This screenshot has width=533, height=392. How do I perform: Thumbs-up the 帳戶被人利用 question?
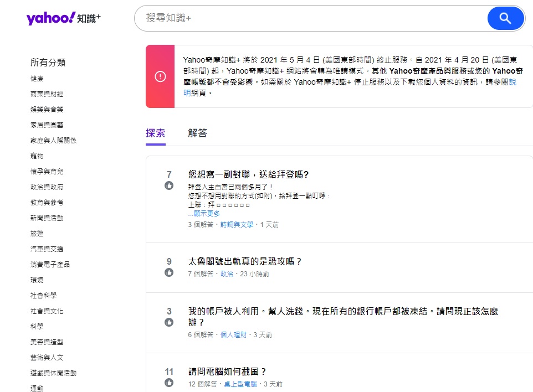[x=169, y=322]
